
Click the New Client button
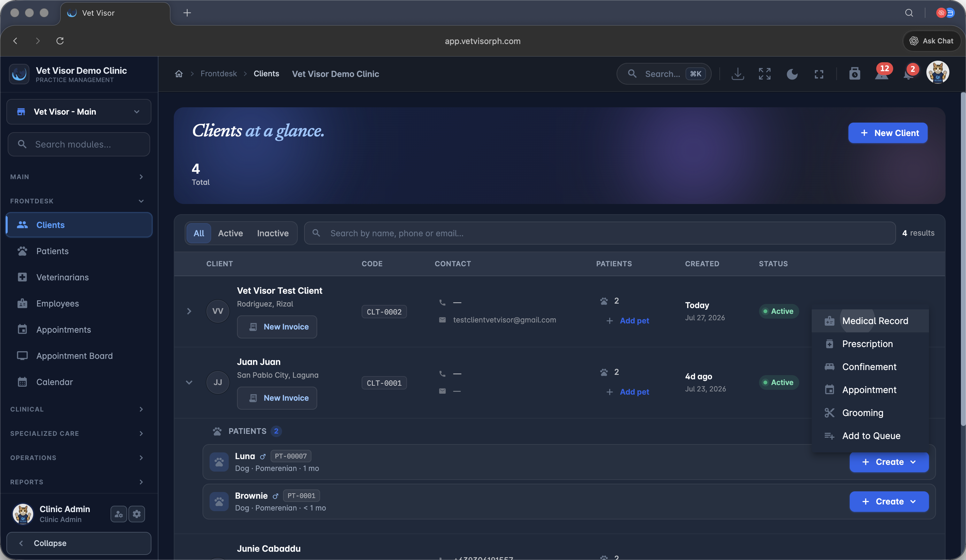pyautogui.click(x=888, y=133)
